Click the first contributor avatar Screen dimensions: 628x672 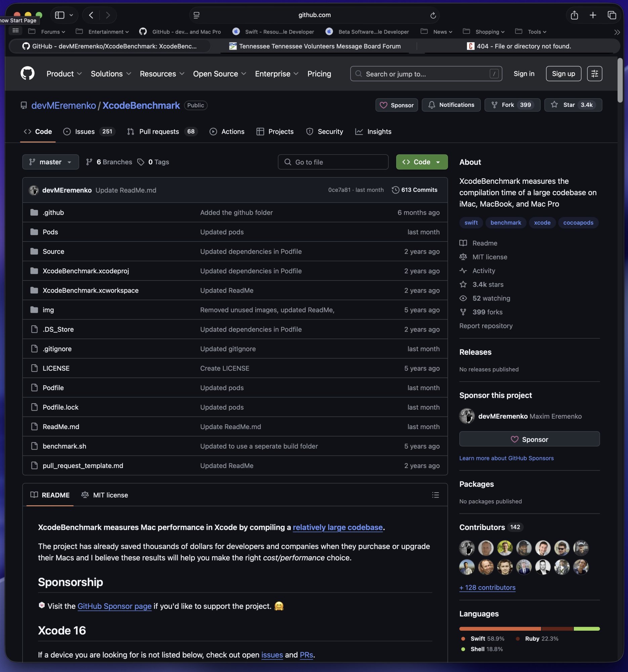466,548
